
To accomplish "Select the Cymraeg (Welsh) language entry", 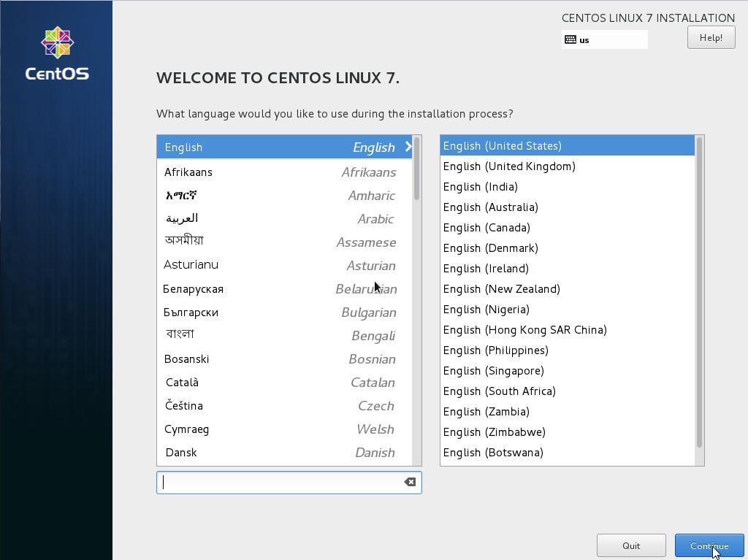I will [x=186, y=429].
